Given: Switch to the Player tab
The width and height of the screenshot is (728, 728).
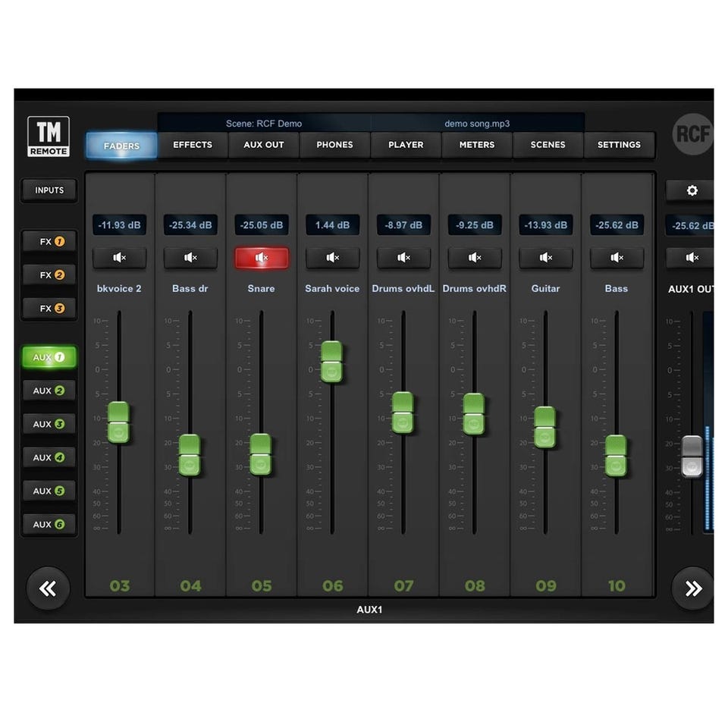Looking at the screenshot, I should click(x=406, y=145).
